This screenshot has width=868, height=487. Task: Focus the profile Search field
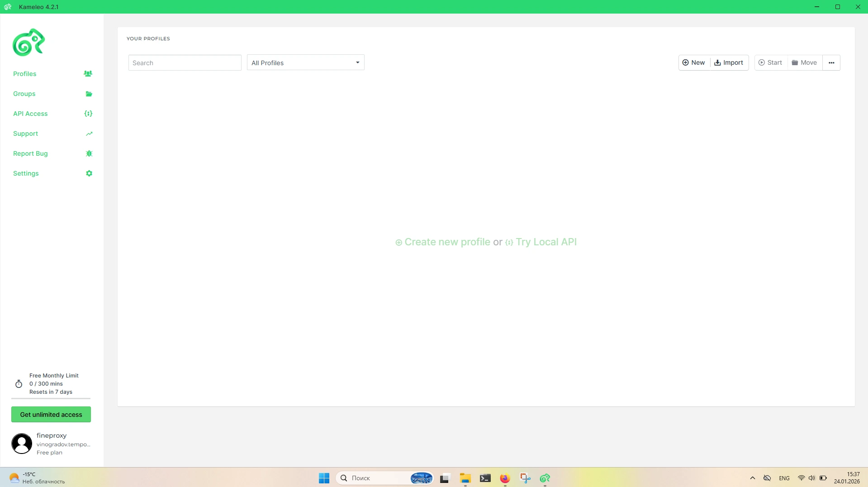tap(185, 63)
